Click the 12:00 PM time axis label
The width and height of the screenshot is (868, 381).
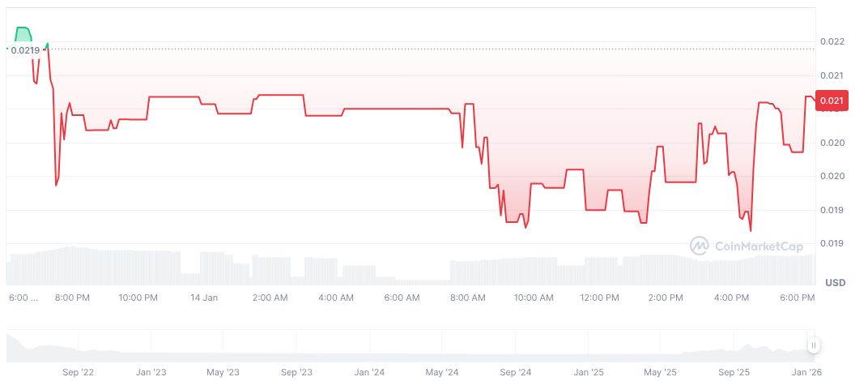[600, 298]
